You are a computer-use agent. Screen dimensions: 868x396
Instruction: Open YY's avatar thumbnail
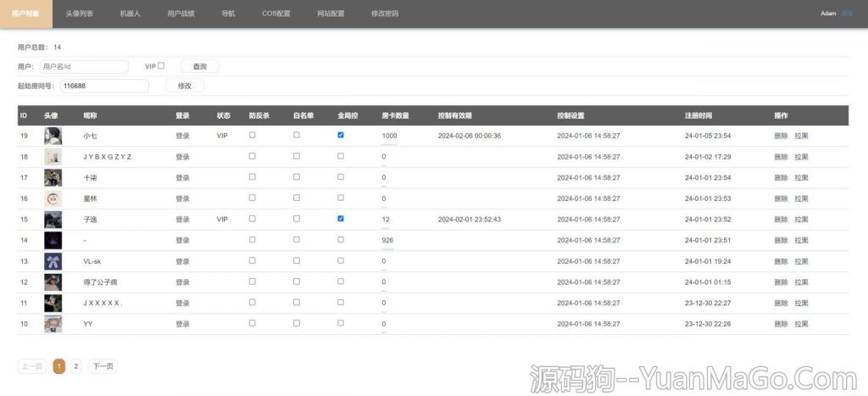53,324
